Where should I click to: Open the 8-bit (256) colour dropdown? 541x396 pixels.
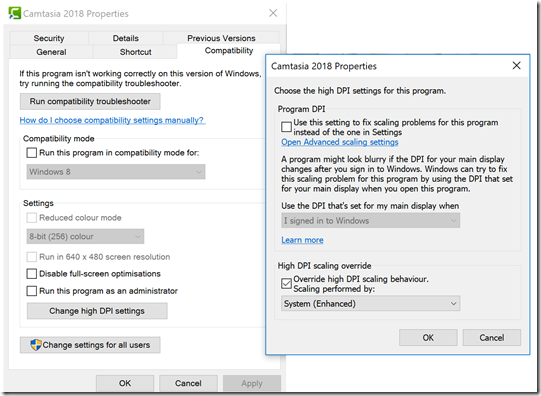[x=85, y=236]
